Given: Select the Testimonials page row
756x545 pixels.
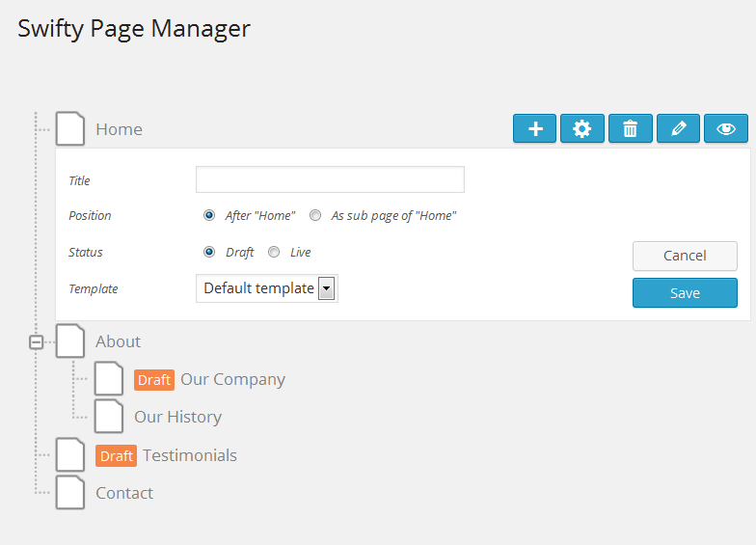Looking at the screenshot, I should [190, 455].
